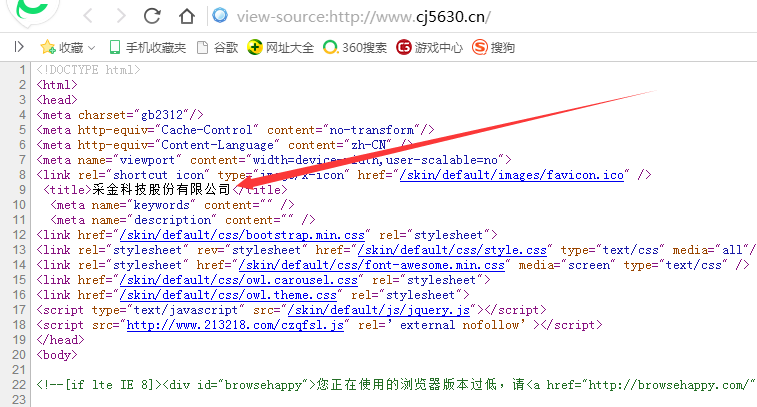Click the address bar URL field

click(x=364, y=16)
